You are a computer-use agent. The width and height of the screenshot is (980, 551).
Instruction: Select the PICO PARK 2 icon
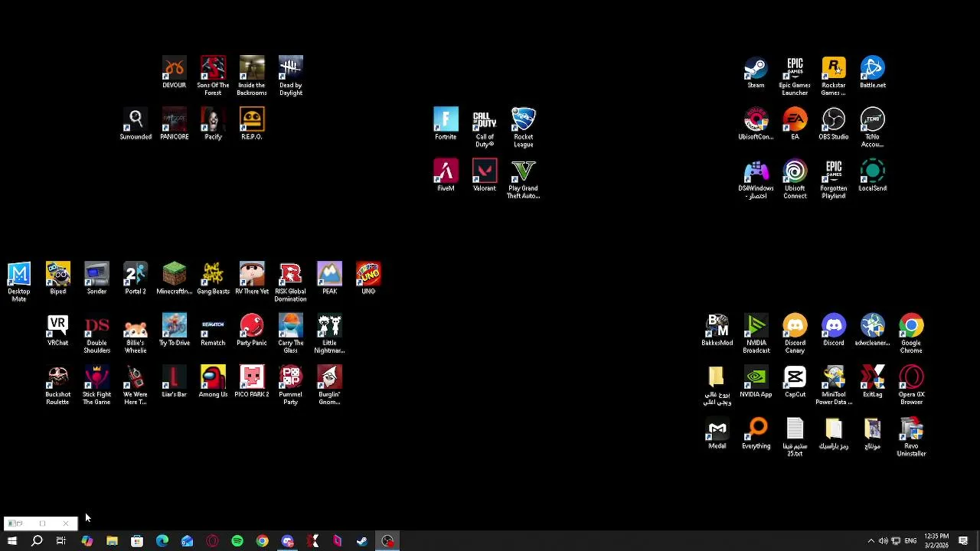click(252, 381)
